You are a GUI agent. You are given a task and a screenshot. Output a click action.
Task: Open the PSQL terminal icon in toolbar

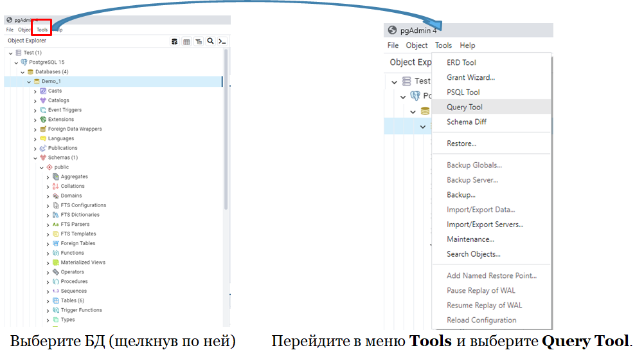pos(222,41)
